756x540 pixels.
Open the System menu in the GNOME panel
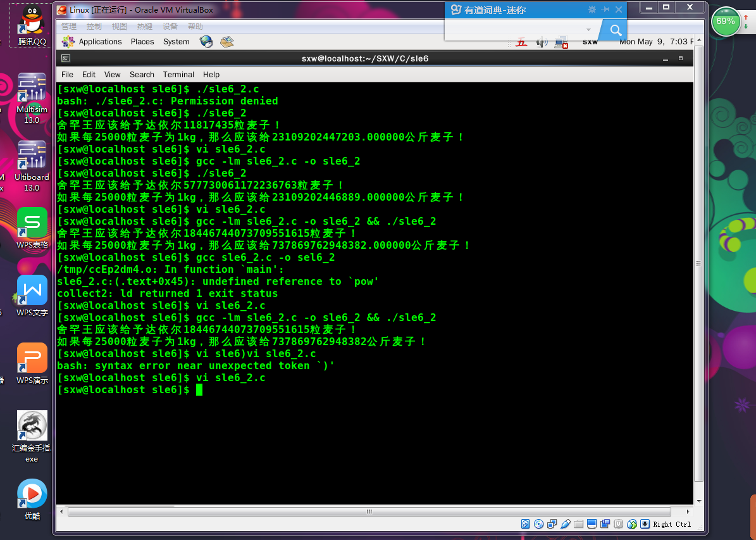[176, 42]
